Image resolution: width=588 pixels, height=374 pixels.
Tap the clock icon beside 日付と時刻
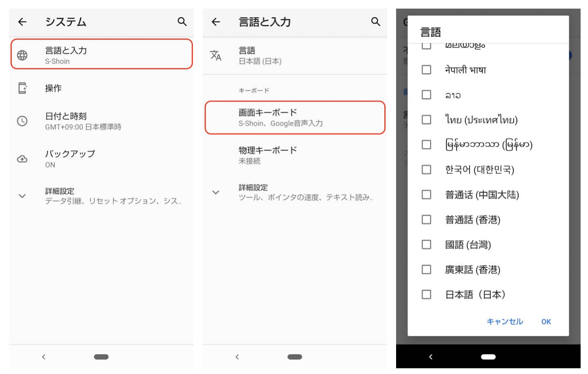click(x=22, y=121)
